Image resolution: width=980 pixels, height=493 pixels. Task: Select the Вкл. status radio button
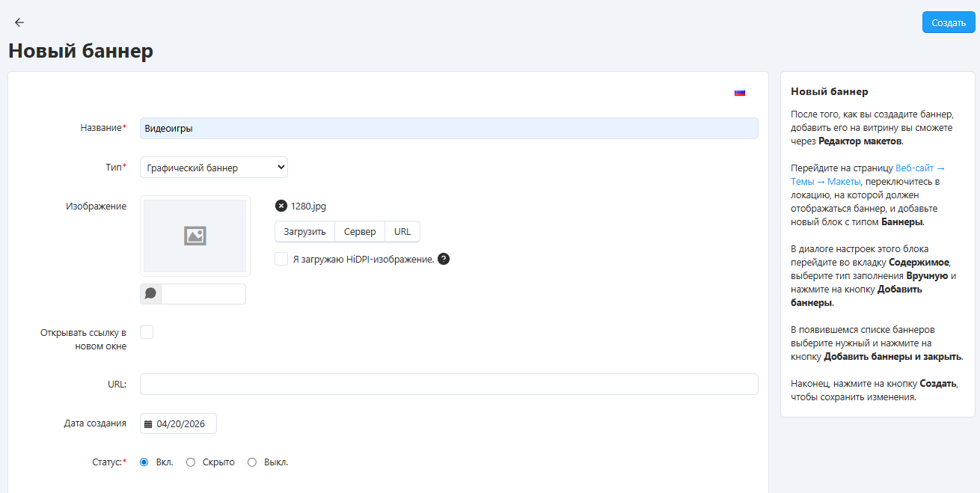tap(144, 462)
